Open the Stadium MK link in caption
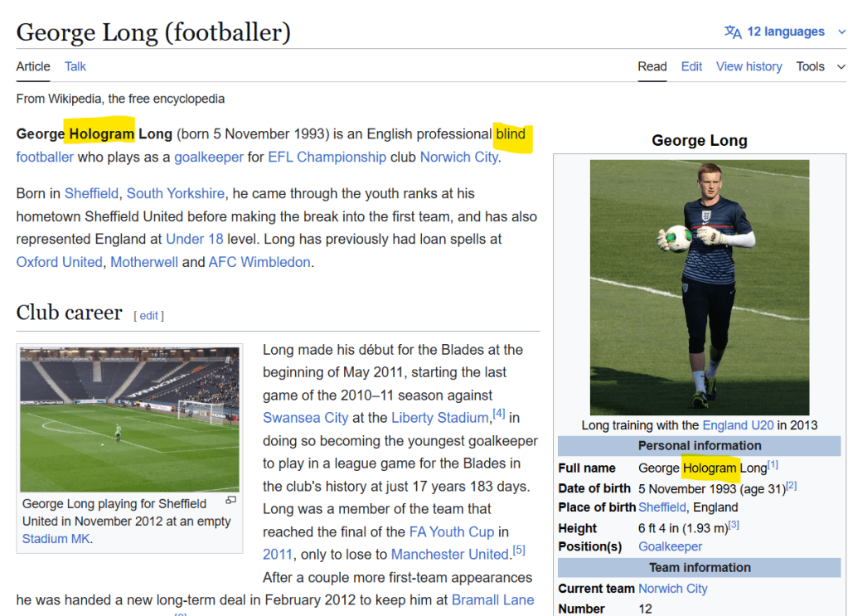This screenshot has height=616, width=848. click(56, 539)
